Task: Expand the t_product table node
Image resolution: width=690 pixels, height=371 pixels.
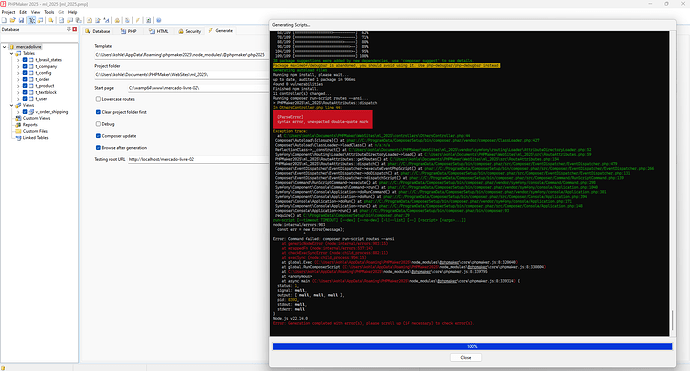Action: 18,86
